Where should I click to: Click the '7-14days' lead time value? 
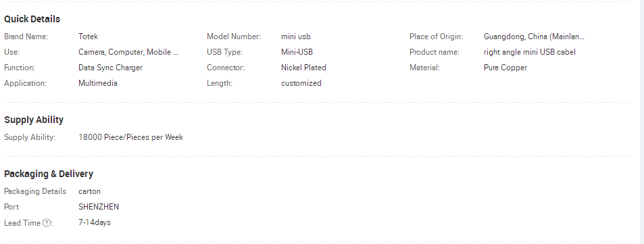coord(95,222)
